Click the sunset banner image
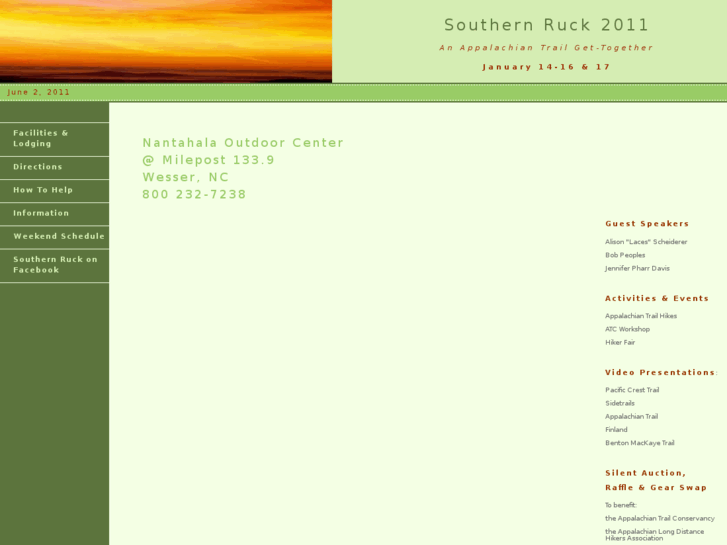 [166, 41]
